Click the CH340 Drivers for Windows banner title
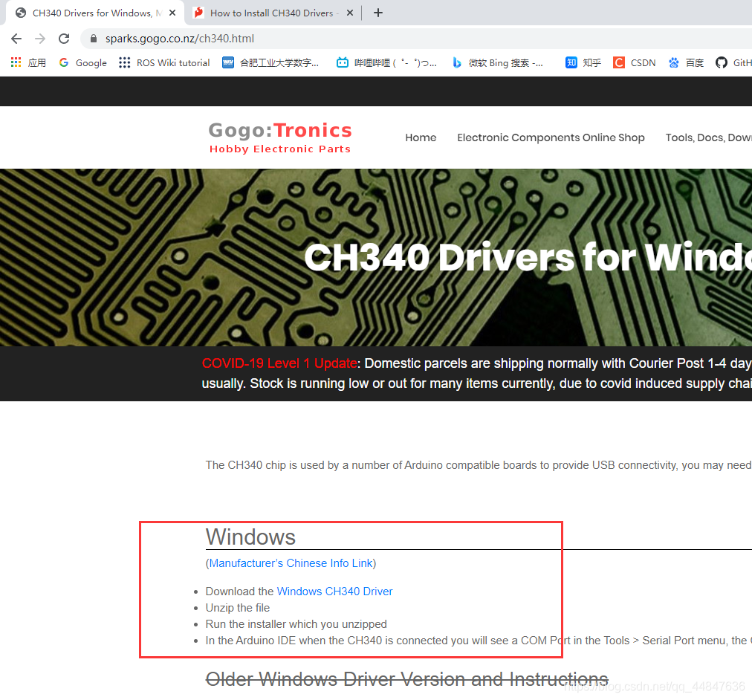Viewport: 752px width, 700px height. coord(528,257)
